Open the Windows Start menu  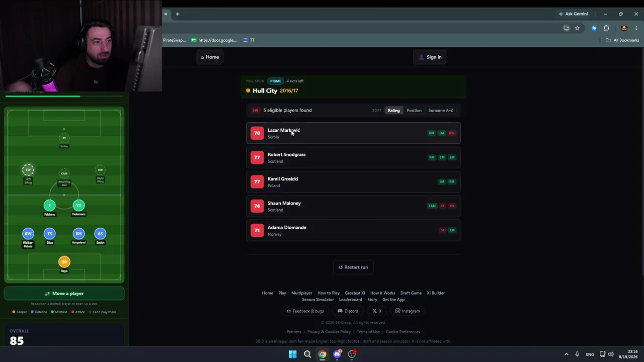pyautogui.click(x=292, y=354)
